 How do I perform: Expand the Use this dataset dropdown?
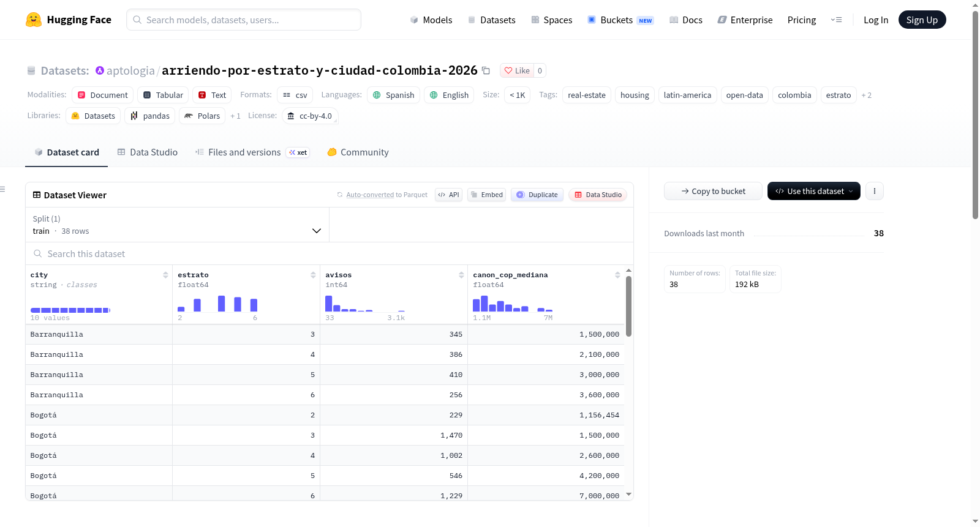click(x=814, y=191)
